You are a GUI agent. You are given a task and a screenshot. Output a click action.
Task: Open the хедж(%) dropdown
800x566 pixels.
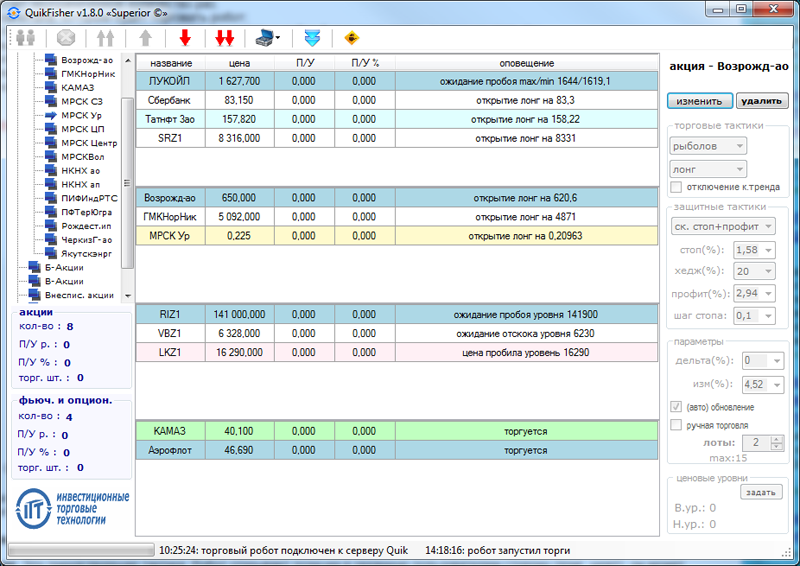point(755,271)
